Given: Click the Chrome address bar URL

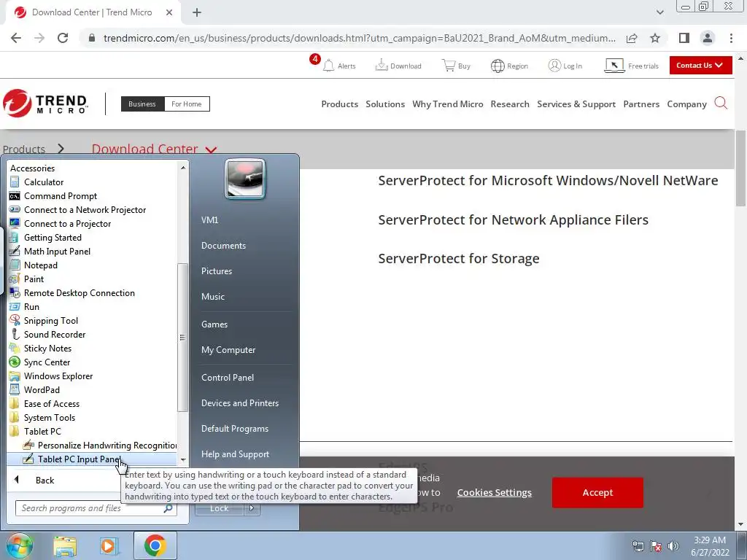Looking at the screenshot, I should (x=359, y=38).
